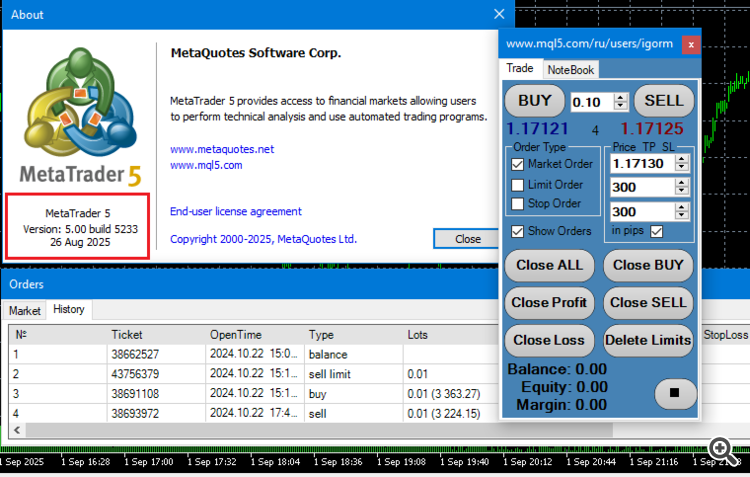Screen dimensions: 750x477
Task: Click the left scroll arrow in Orders table
Action: point(17,430)
